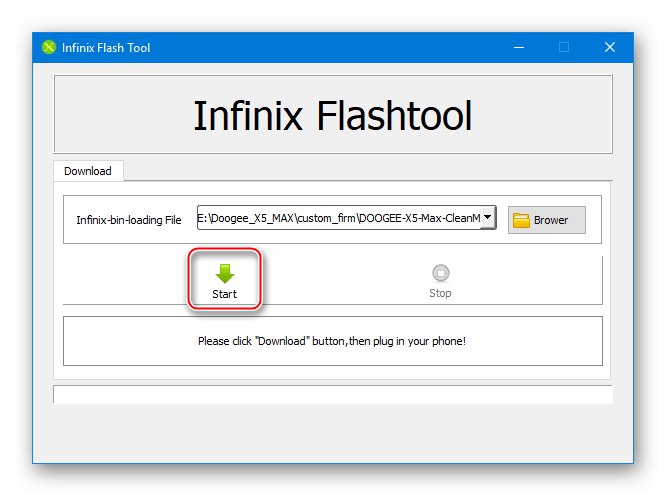Select the Download tab
666x496 pixels.
coord(88,171)
